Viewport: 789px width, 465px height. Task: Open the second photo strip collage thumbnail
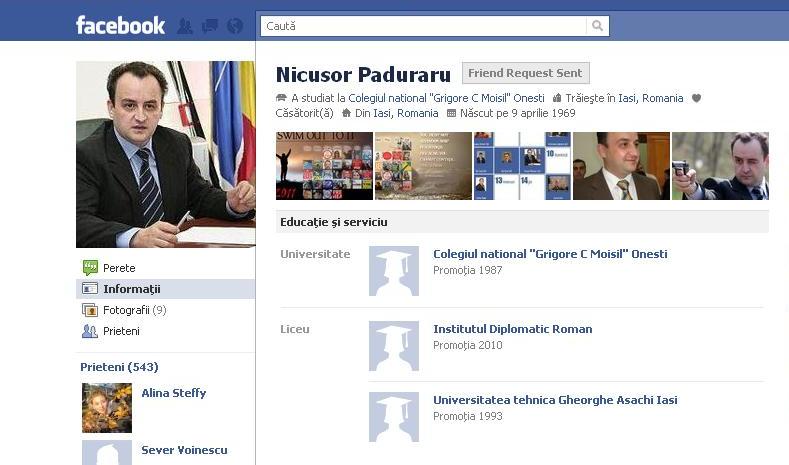423,166
